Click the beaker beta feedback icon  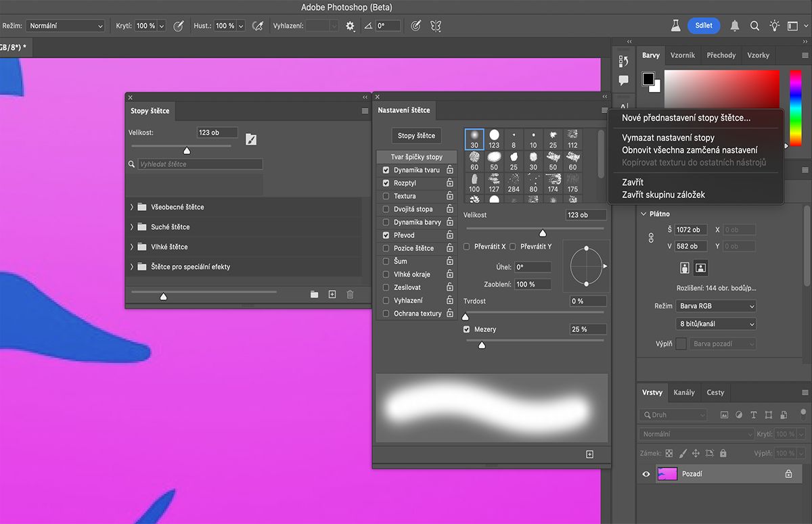pyautogui.click(x=675, y=26)
